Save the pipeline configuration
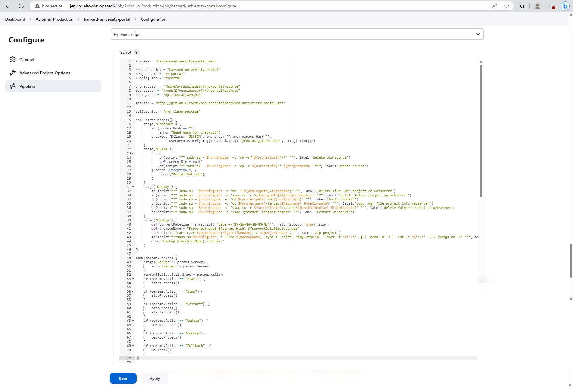This screenshot has height=392, width=573. [x=123, y=378]
